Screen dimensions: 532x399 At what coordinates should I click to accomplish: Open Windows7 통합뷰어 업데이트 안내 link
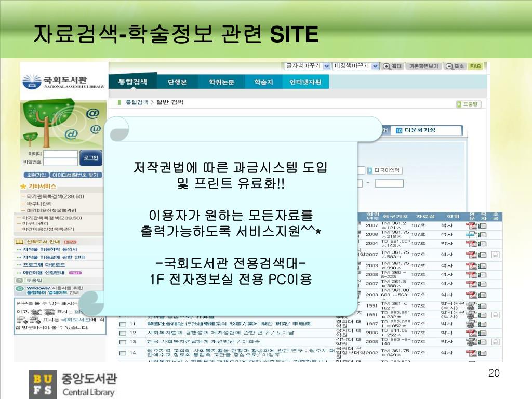(x=54, y=290)
